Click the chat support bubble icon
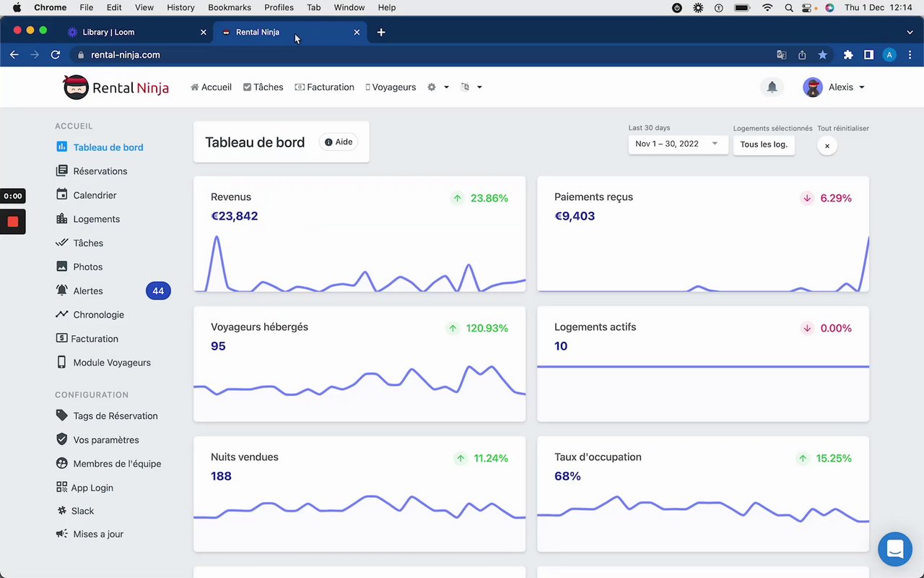Image resolution: width=924 pixels, height=578 pixels. coord(895,549)
